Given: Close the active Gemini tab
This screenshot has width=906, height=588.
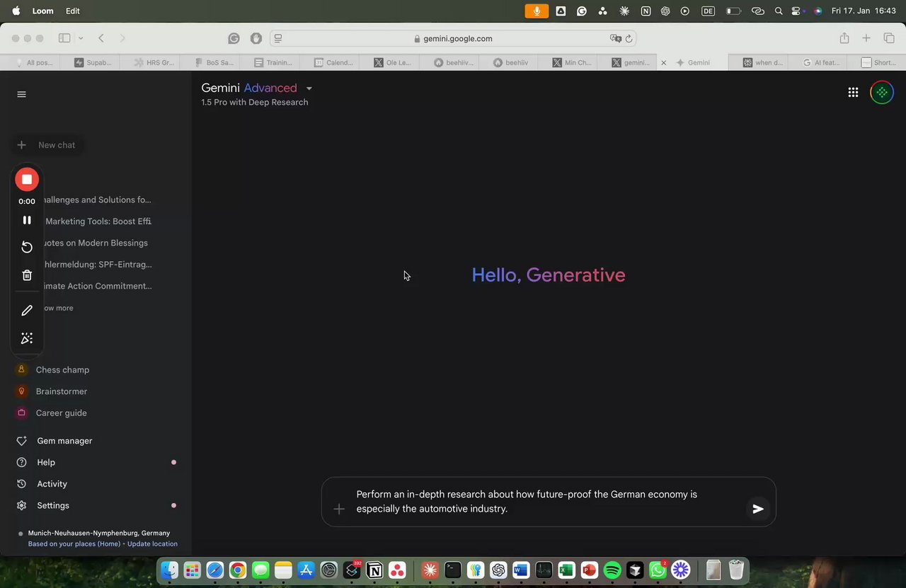Looking at the screenshot, I should pyautogui.click(x=663, y=62).
